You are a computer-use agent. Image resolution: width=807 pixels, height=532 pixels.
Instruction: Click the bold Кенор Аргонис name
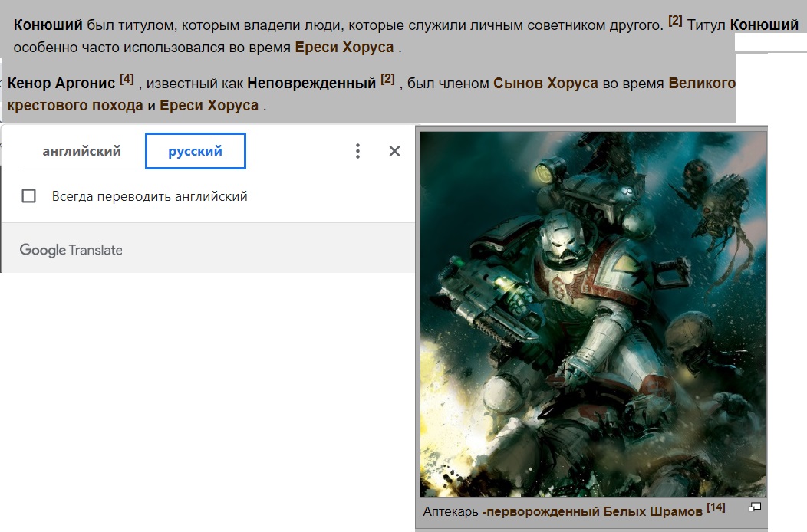pos(61,83)
